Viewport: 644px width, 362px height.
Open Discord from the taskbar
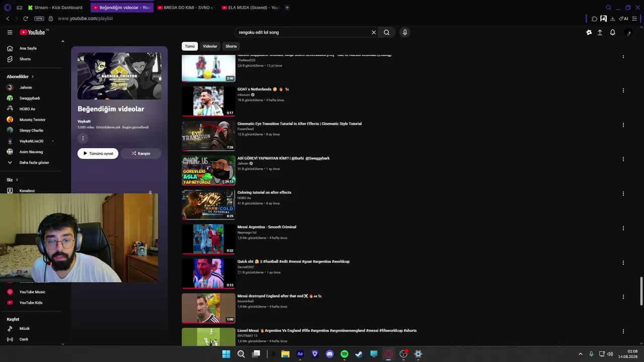(330, 354)
